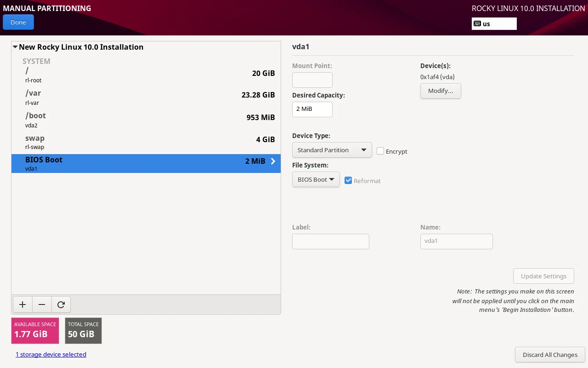Collapse New Rocky Linux 10.0 Installation tree
This screenshot has height=368, width=588.
click(x=15, y=47)
